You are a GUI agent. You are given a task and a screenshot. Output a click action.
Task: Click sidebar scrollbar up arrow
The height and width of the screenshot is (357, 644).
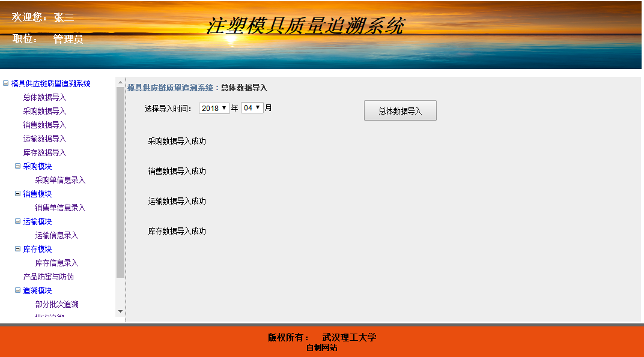coord(120,82)
